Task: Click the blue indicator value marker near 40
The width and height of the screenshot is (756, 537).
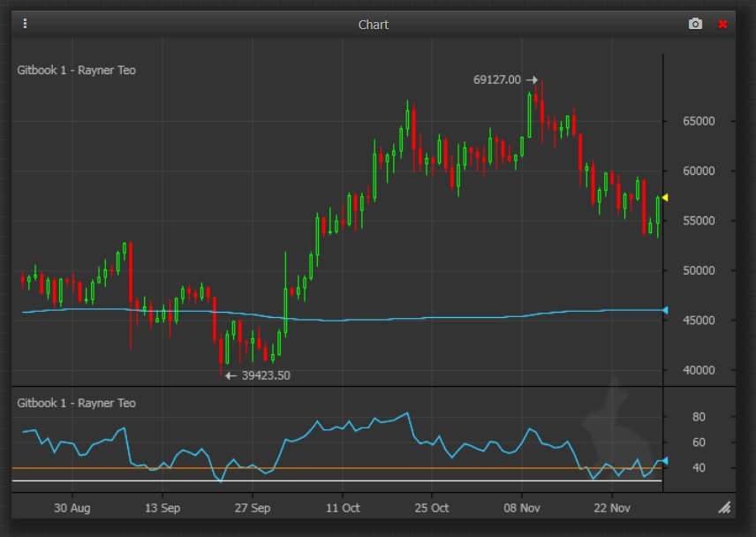Action: coord(665,461)
